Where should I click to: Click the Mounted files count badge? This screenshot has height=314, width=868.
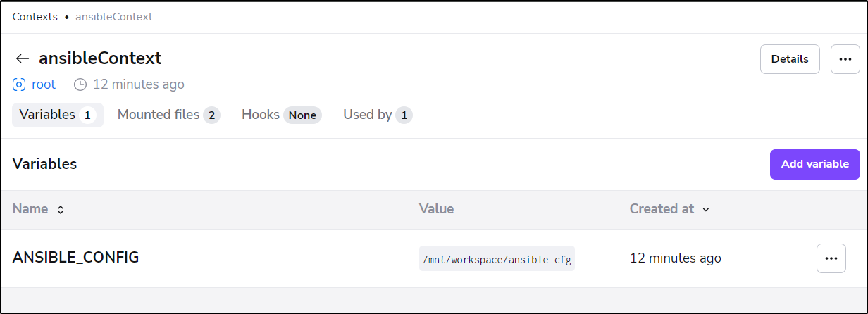211,115
